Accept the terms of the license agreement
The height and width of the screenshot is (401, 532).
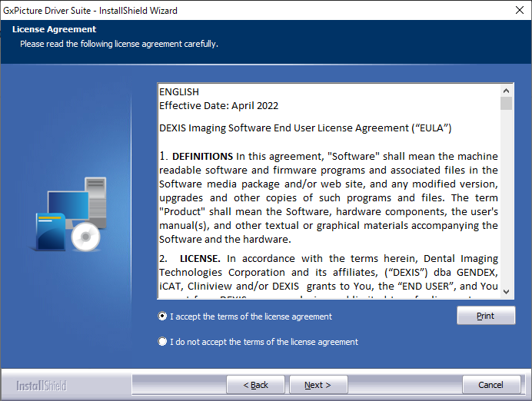[x=162, y=316]
